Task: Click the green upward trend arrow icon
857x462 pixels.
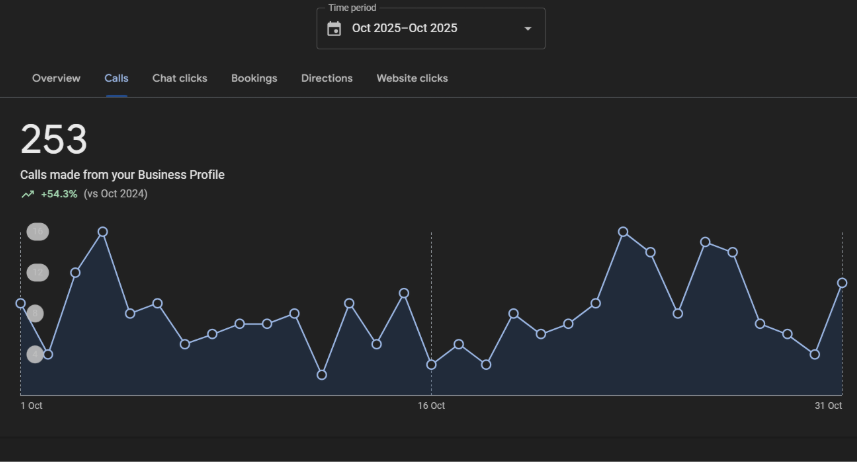Action: point(27,194)
